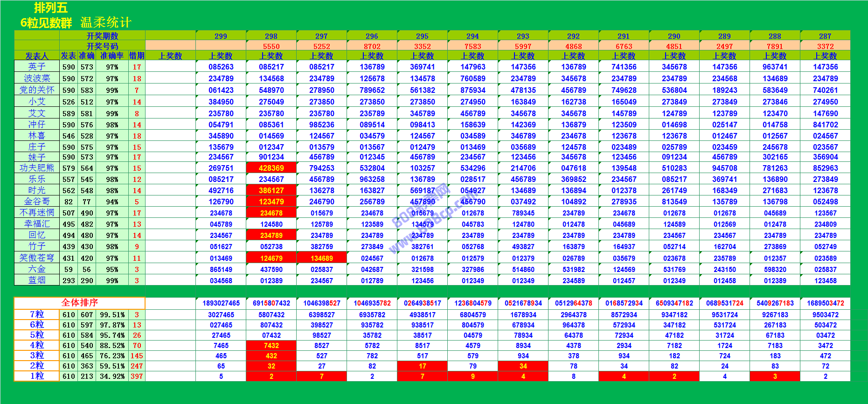This screenshot has height=404, width=868.
Task: Select the period 299 column header
Action: point(221,36)
